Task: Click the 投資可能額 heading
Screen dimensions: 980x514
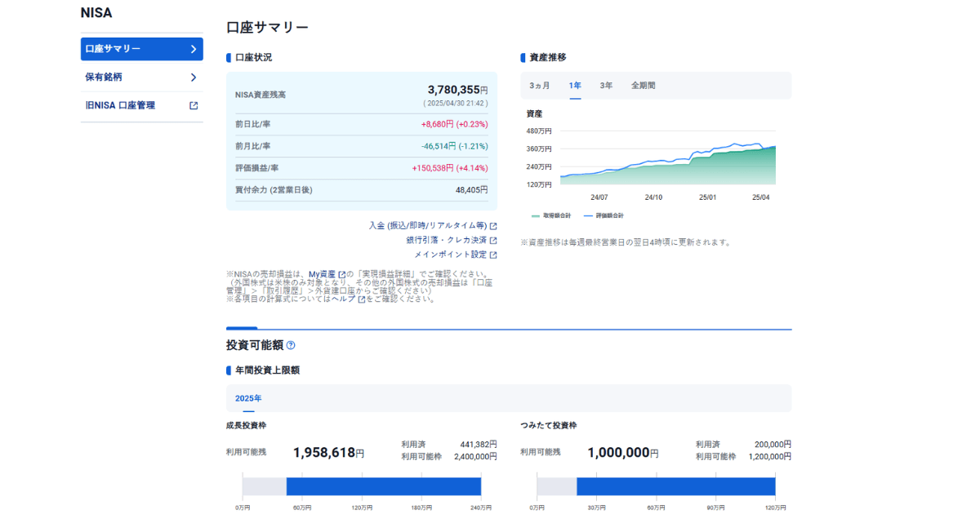Action: click(x=255, y=345)
